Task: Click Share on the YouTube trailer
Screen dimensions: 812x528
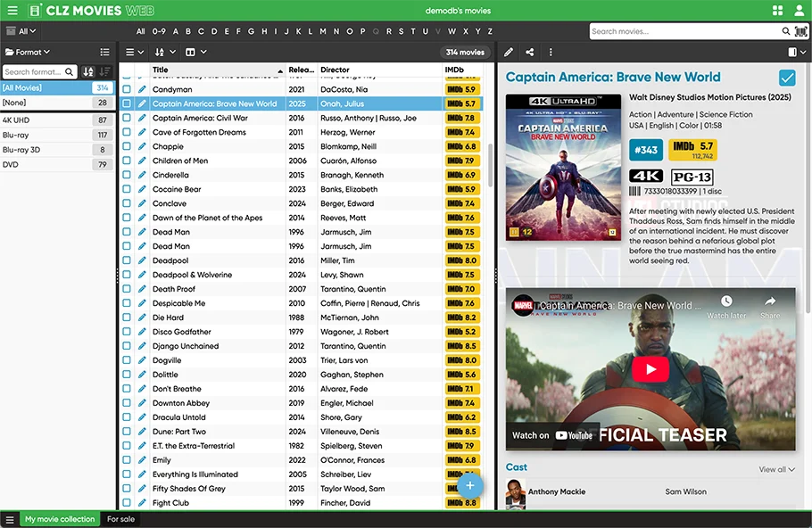Action: (770, 307)
